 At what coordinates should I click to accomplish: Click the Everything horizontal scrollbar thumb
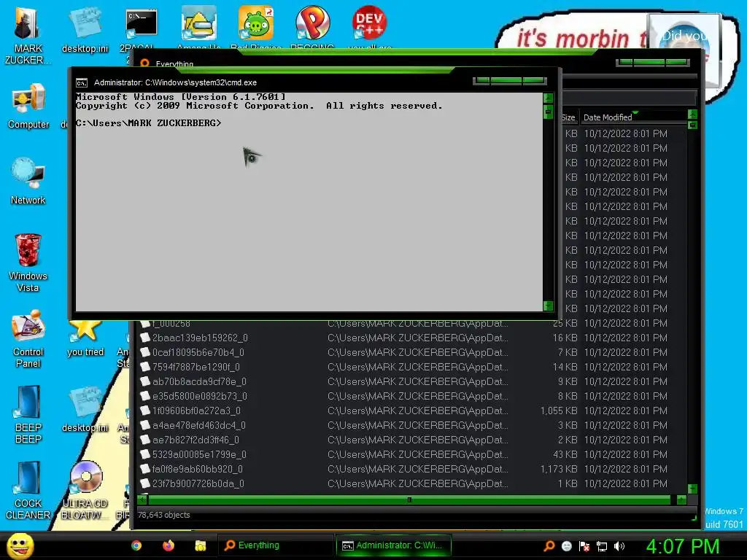click(409, 499)
